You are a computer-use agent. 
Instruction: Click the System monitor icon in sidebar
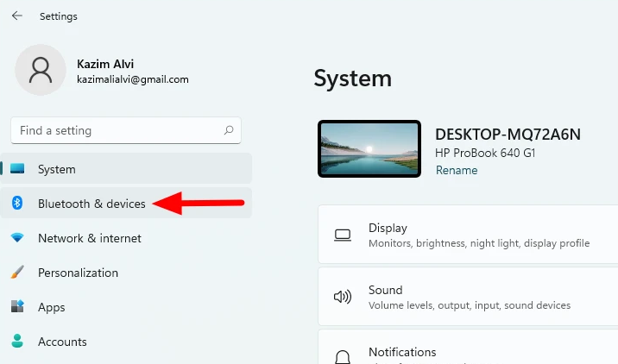coord(17,168)
